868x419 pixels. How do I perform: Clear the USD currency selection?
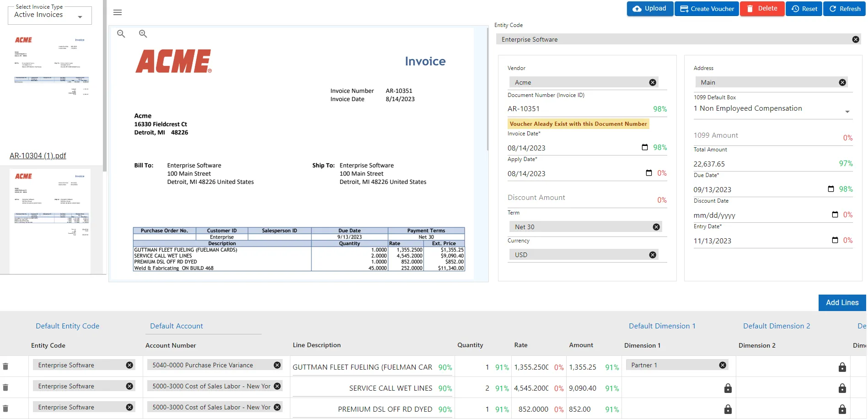[653, 255]
